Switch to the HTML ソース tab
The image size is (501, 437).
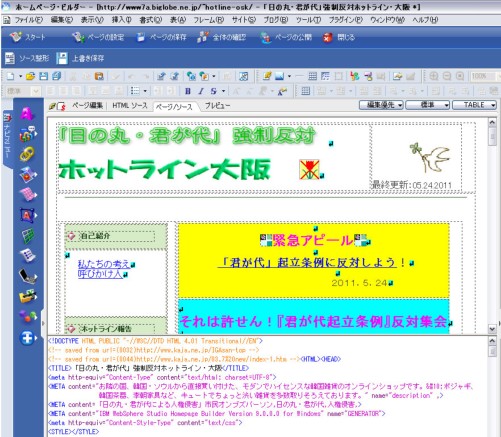click(130, 106)
